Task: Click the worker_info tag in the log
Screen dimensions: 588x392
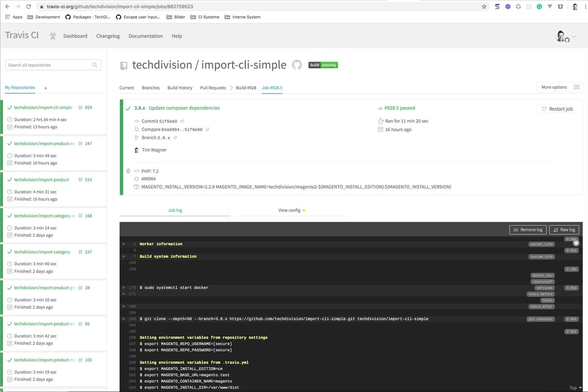Action: pos(541,244)
